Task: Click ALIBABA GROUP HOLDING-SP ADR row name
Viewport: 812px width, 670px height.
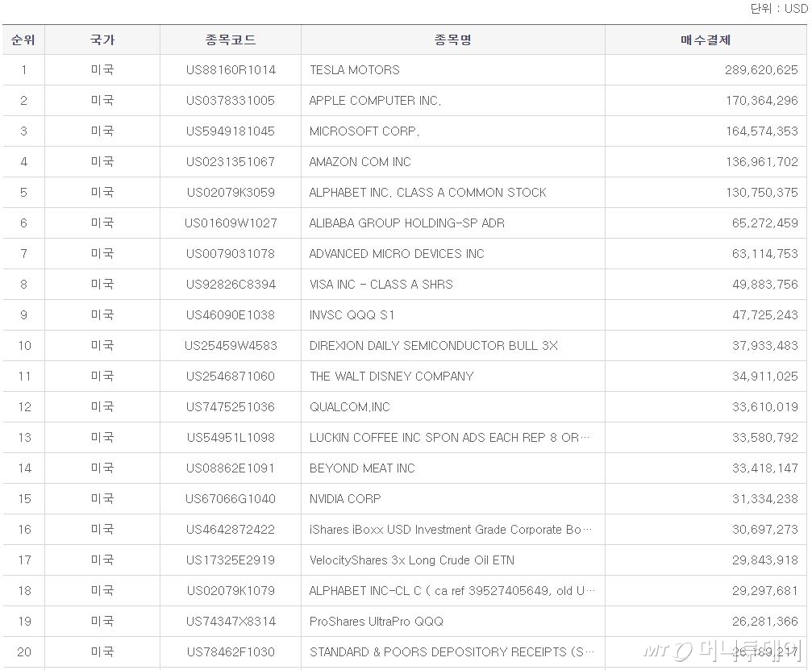Action: (x=407, y=223)
